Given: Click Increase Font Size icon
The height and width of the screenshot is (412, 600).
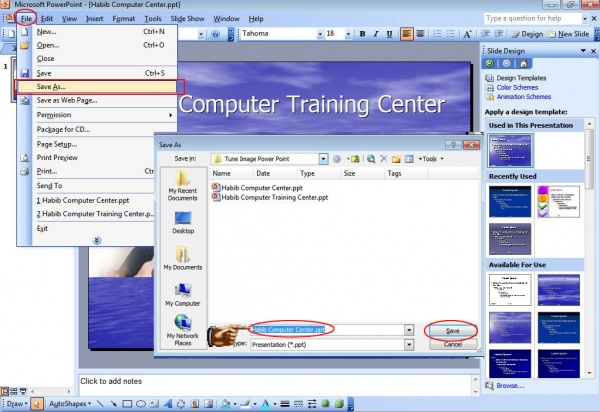Looking at the screenshot, I should pyautogui.click(x=467, y=34).
